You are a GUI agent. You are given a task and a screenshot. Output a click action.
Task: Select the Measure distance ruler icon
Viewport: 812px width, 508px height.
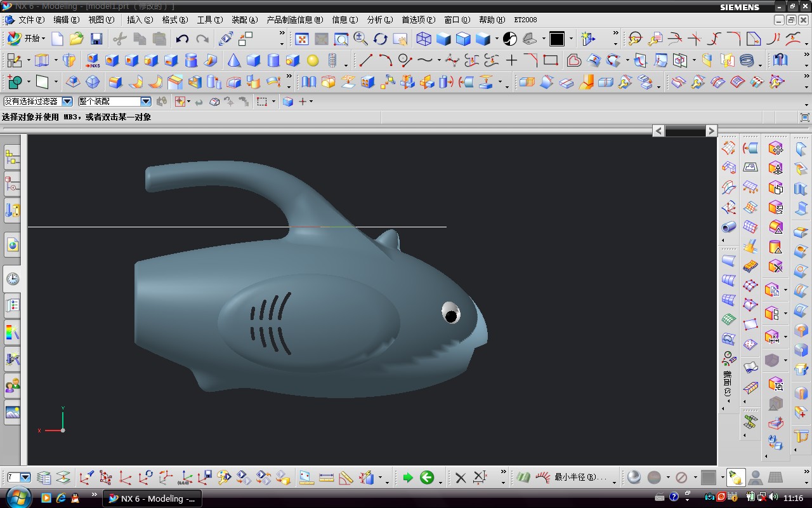click(326, 478)
